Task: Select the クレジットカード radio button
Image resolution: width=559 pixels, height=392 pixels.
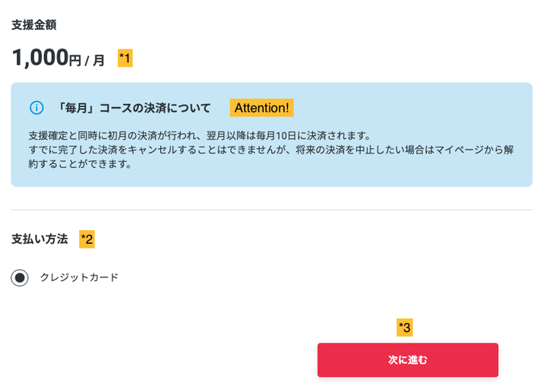Action: 20,278
